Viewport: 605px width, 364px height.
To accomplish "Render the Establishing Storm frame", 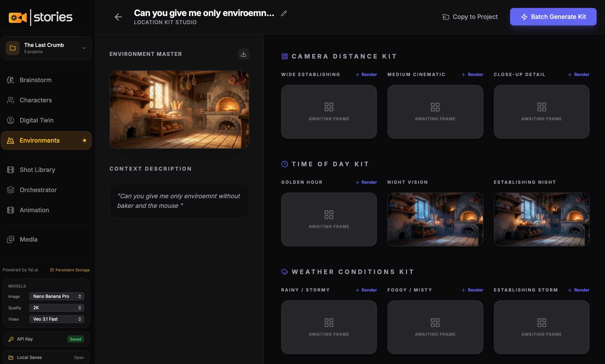I will coord(579,290).
